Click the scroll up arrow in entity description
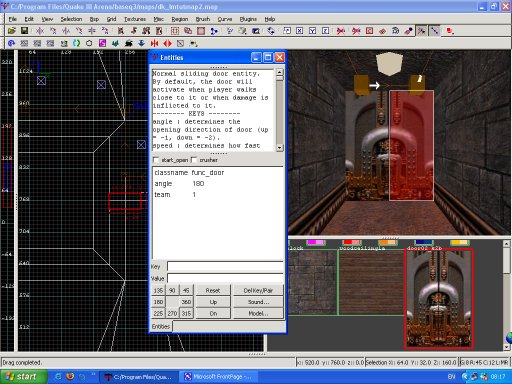The height and width of the screenshot is (384, 512). [280, 72]
